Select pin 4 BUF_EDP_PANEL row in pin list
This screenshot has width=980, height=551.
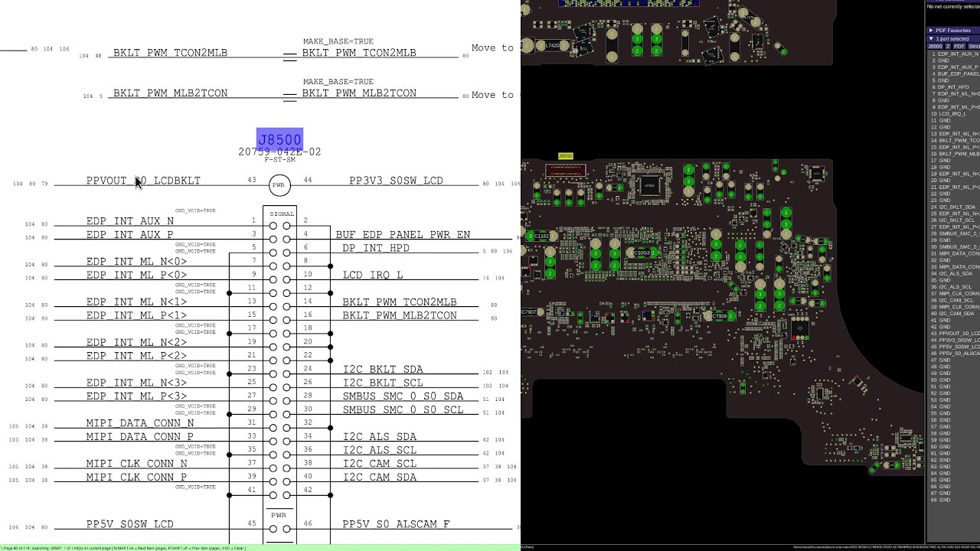(954, 74)
